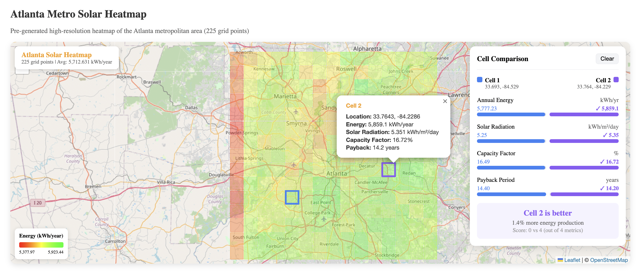644x272 pixels.
Task: Open the OpenStreetMap copyright link
Action: pyautogui.click(x=609, y=260)
